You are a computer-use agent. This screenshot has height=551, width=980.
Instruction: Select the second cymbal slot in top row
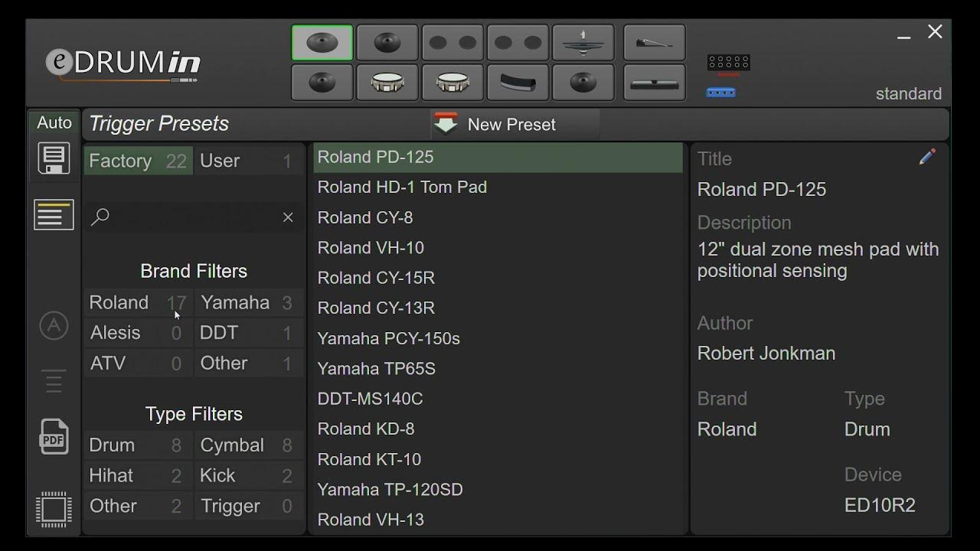(x=387, y=43)
